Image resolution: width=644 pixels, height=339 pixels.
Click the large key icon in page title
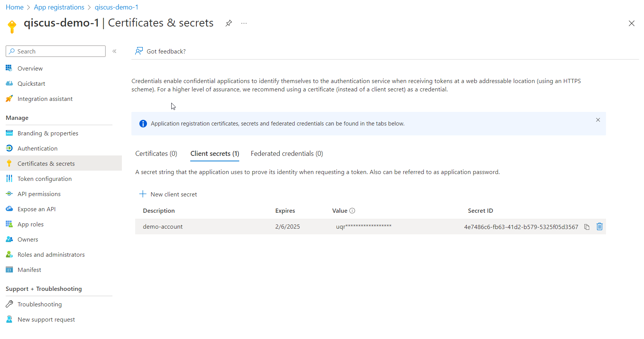pyautogui.click(x=12, y=27)
